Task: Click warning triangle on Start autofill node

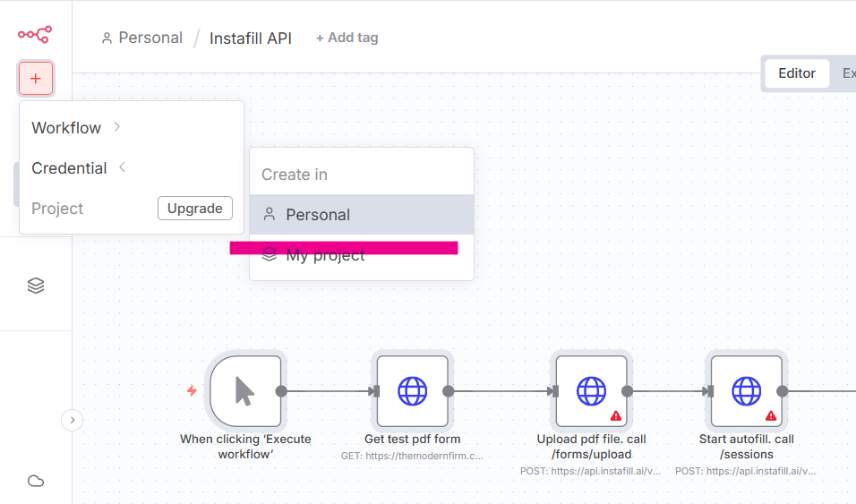Action: (x=771, y=415)
